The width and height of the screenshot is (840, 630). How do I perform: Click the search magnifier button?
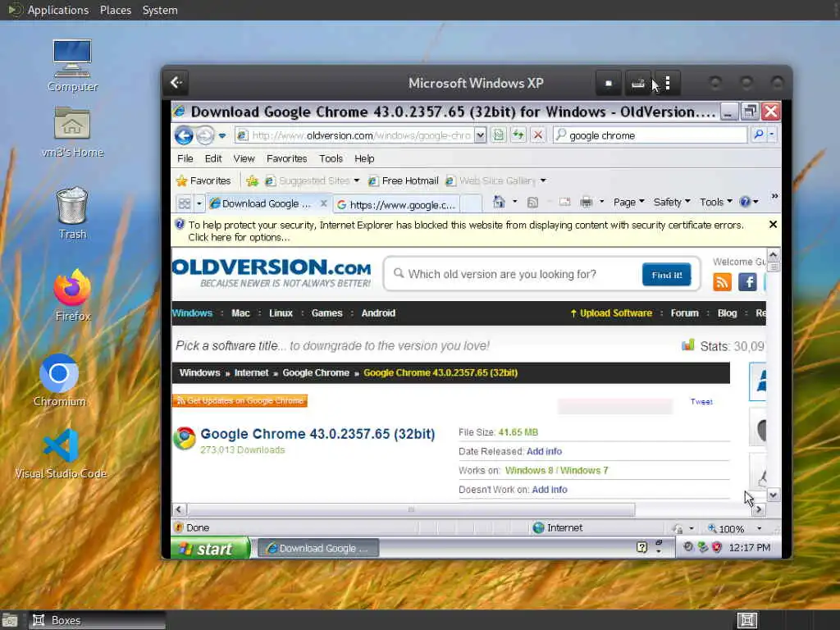click(x=759, y=135)
